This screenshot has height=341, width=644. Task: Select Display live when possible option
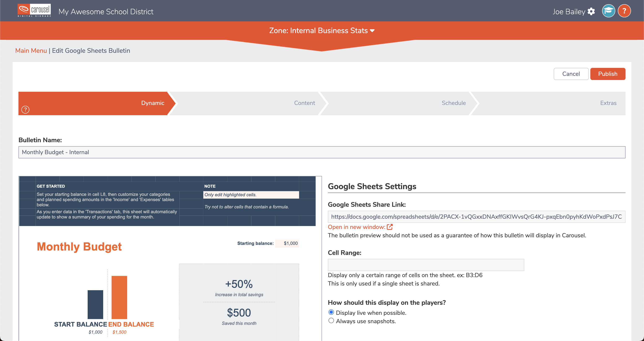[331, 312]
